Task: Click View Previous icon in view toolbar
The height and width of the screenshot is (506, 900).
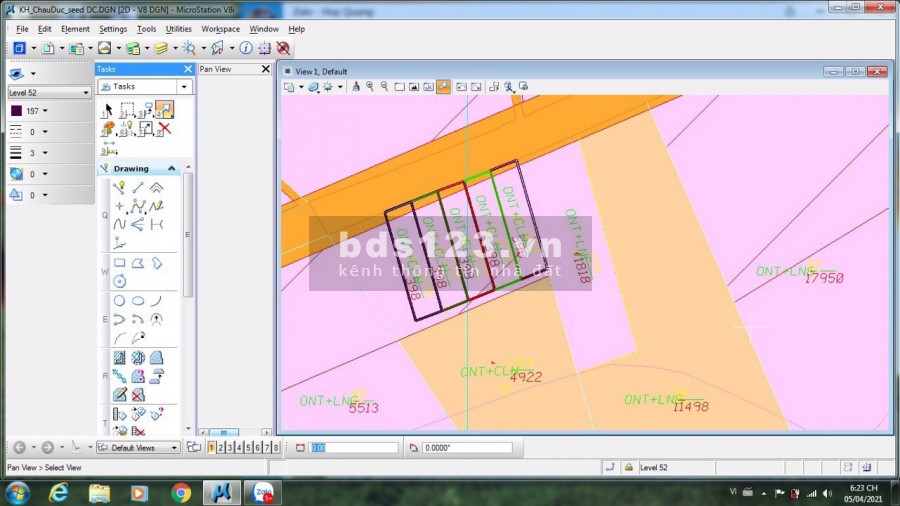Action: point(461,87)
